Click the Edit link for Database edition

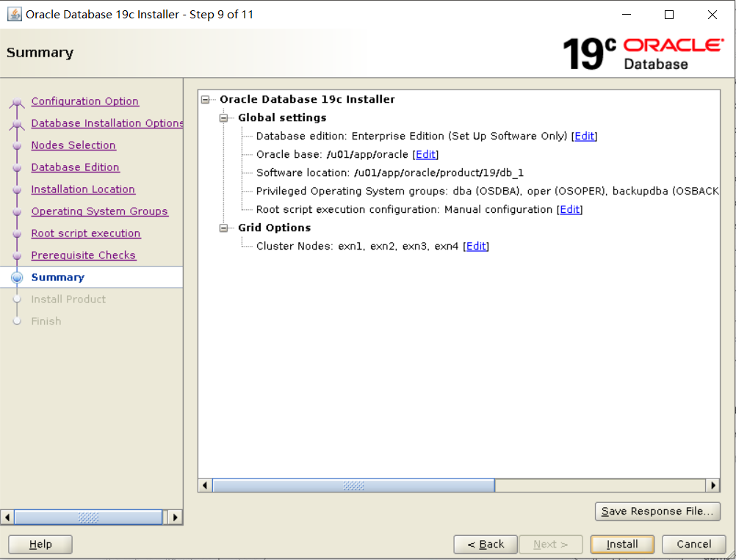coord(585,136)
